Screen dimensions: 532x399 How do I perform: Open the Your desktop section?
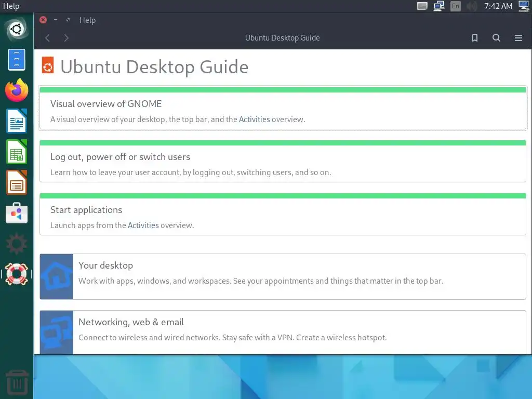point(283,276)
